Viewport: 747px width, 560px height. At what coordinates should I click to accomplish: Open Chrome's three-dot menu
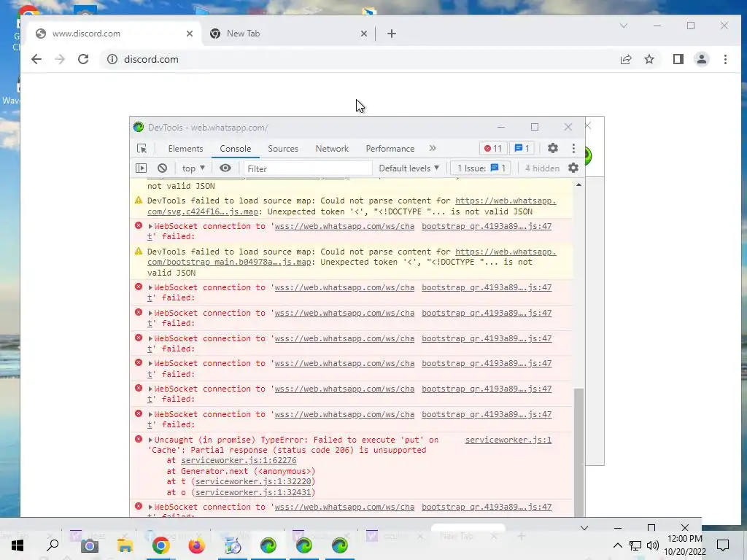(x=725, y=59)
